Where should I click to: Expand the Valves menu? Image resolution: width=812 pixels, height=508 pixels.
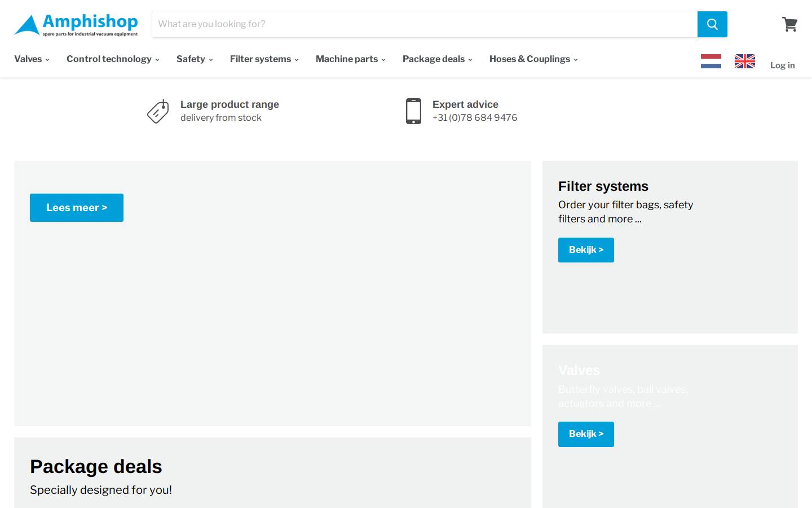coord(32,59)
